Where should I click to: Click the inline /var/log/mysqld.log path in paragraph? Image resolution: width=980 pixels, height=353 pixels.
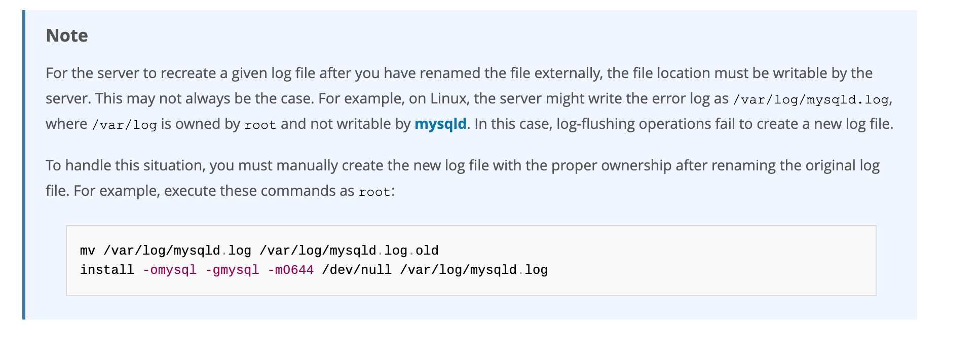(x=810, y=99)
